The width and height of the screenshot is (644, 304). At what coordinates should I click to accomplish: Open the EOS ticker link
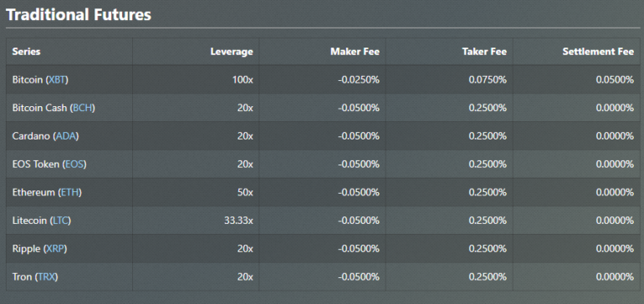click(74, 164)
